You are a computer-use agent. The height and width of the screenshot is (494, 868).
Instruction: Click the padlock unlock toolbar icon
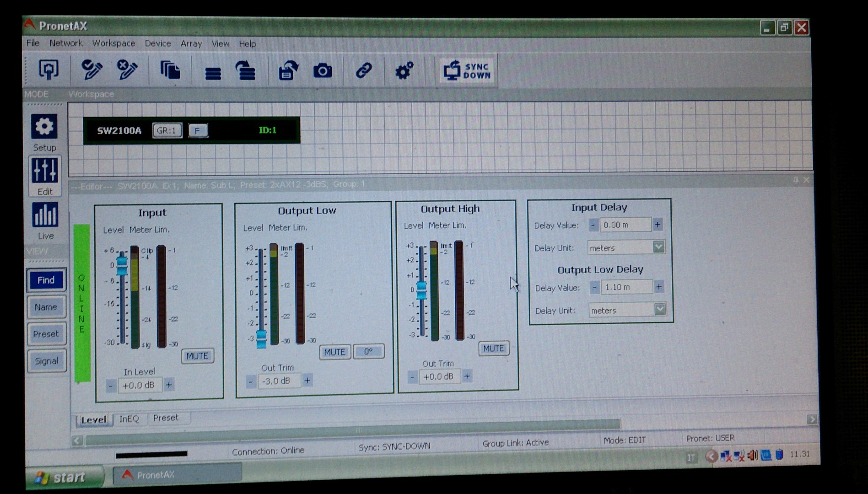pyautogui.click(x=288, y=71)
